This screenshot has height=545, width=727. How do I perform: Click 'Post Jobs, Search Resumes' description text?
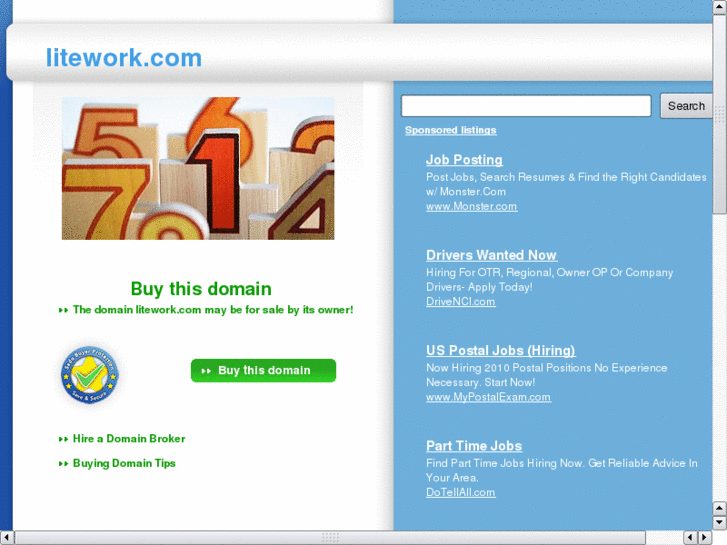tap(566, 184)
